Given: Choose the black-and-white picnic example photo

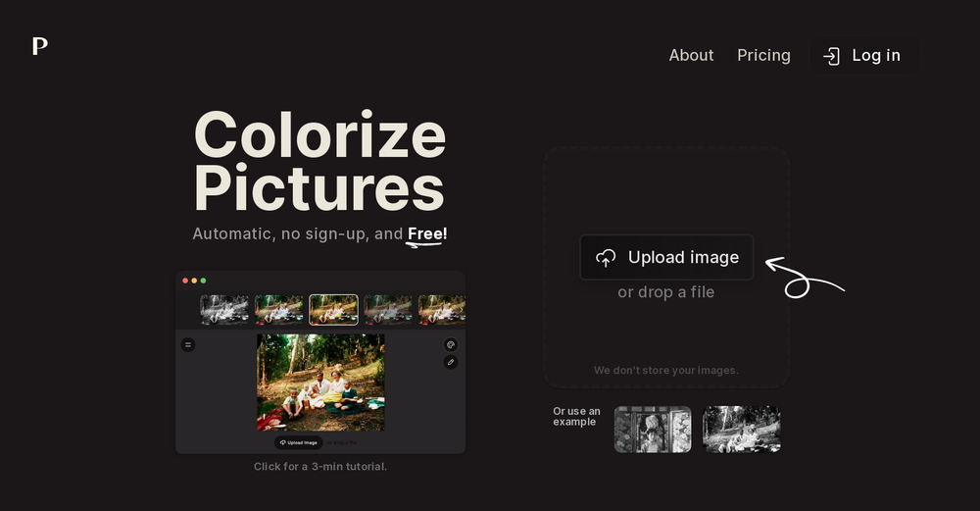Looking at the screenshot, I should (741, 430).
